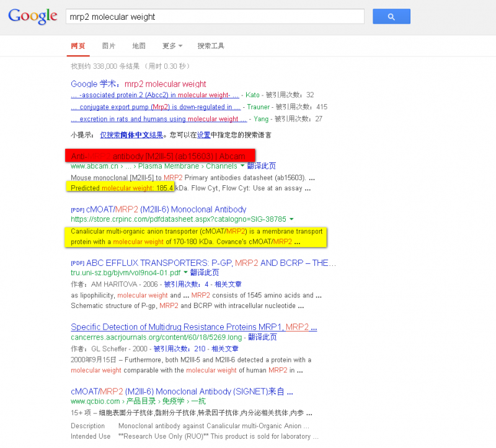
Task: Click the Trauner author name in scholar results
Action: [x=258, y=107]
